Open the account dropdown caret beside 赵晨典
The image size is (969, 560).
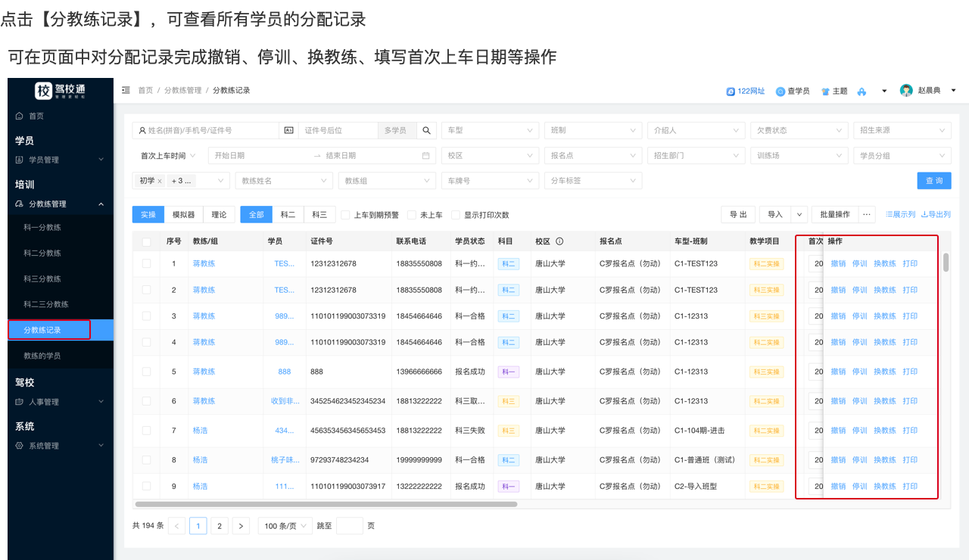(x=953, y=90)
